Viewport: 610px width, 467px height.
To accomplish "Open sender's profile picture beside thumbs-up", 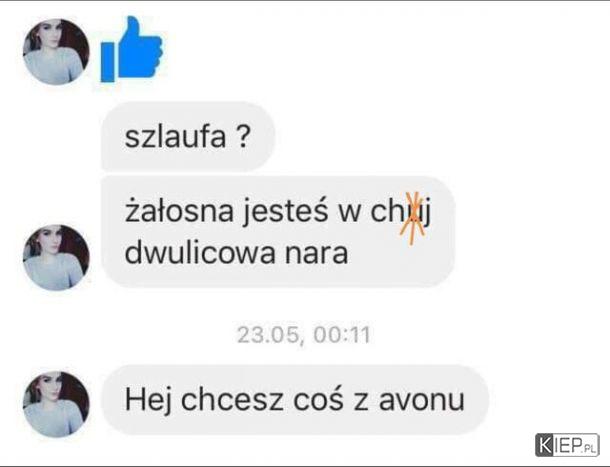I will 56,52.
